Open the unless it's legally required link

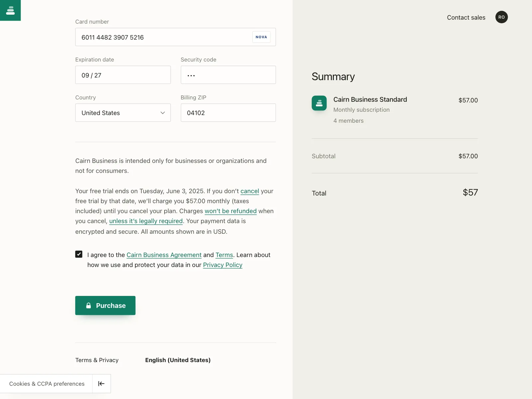146,221
